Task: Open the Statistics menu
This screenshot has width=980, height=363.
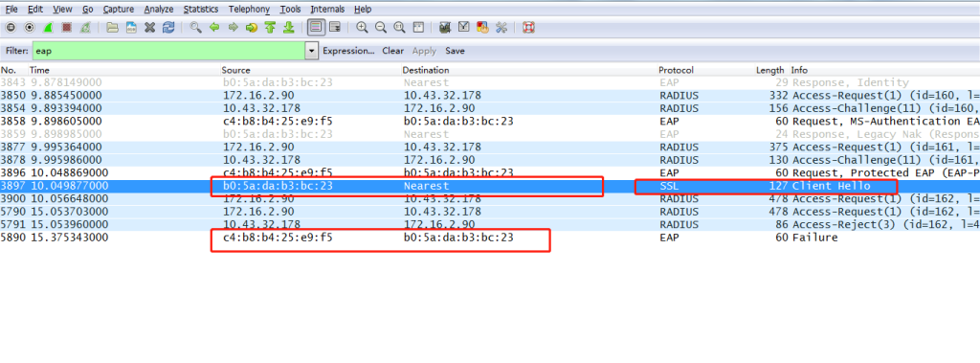Action: coord(201,10)
